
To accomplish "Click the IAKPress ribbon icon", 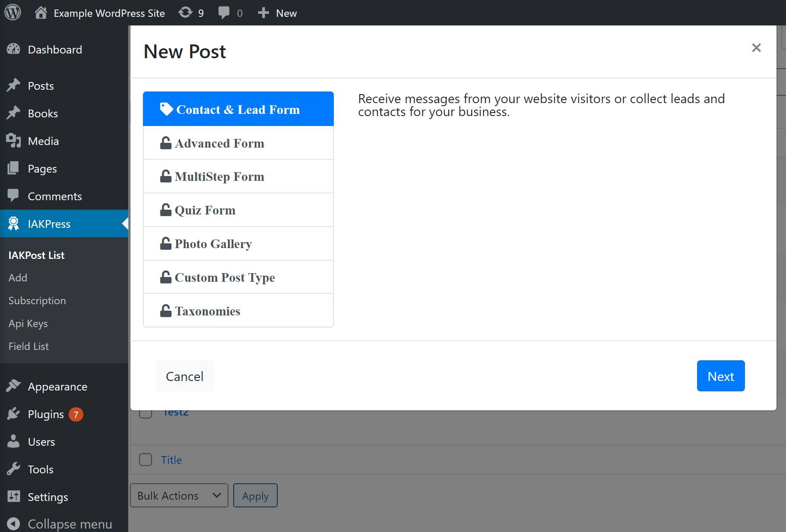I will pyautogui.click(x=13, y=224).
